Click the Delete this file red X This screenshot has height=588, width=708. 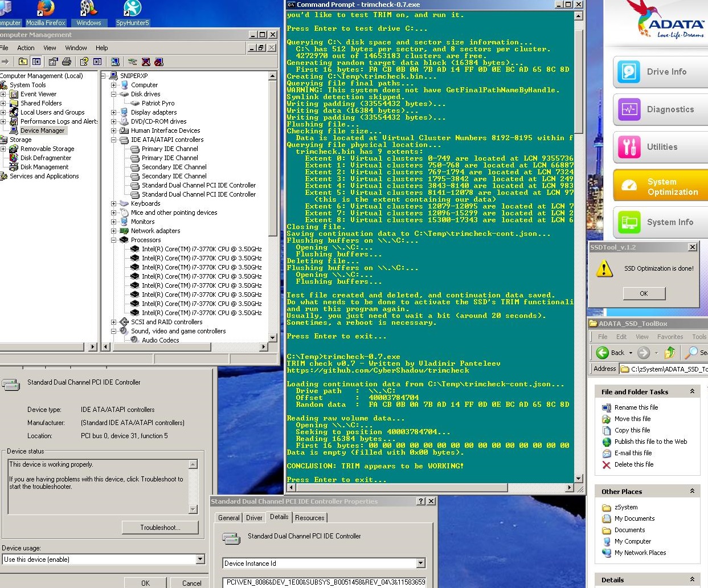click(x=607, y=465)
